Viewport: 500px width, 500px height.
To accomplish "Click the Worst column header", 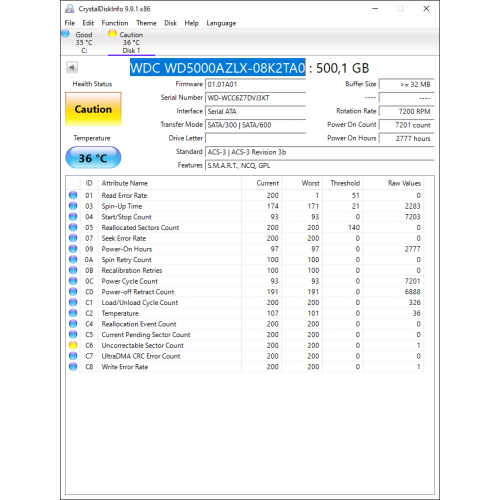I will (x=302, y=183).
